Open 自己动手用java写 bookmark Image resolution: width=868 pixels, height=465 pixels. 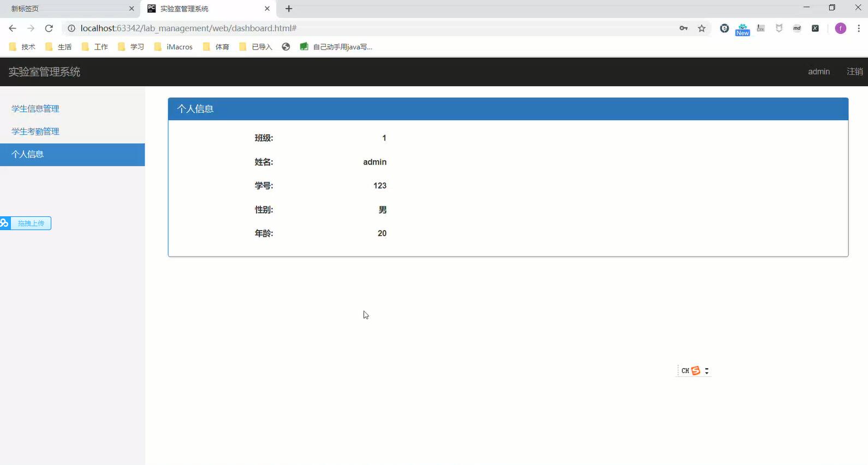tap(336, 47)
